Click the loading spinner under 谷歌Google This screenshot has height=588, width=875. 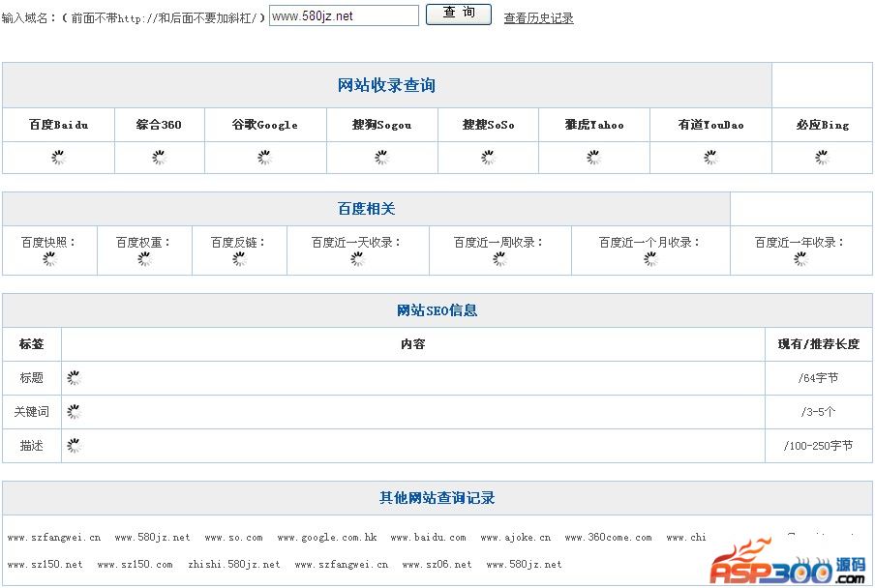click(264, 158)
